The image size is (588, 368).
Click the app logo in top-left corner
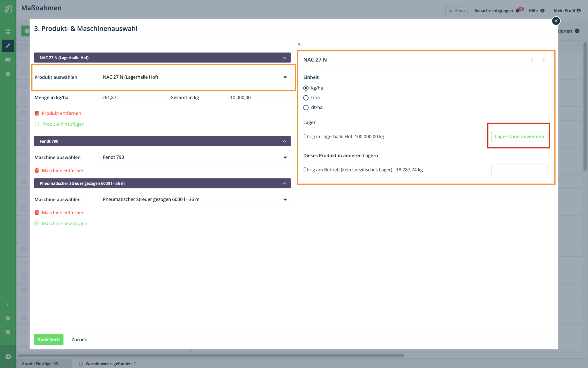8,9
